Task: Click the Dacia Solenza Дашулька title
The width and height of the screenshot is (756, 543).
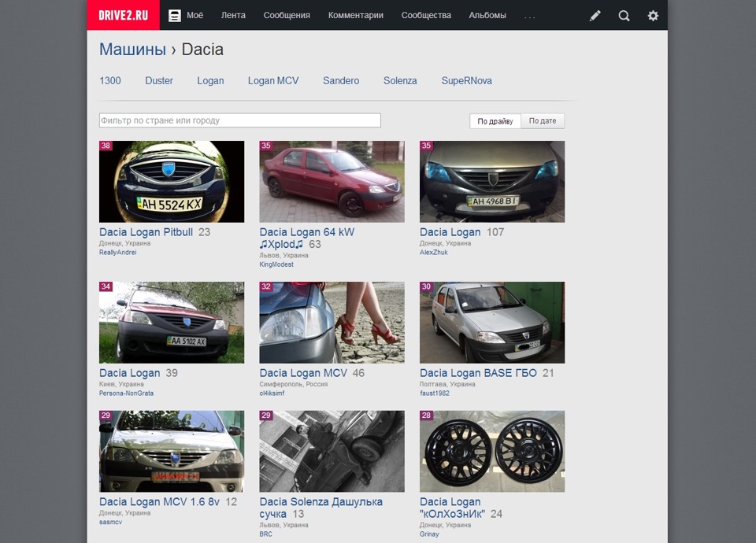Action: [x=321, y=508]
